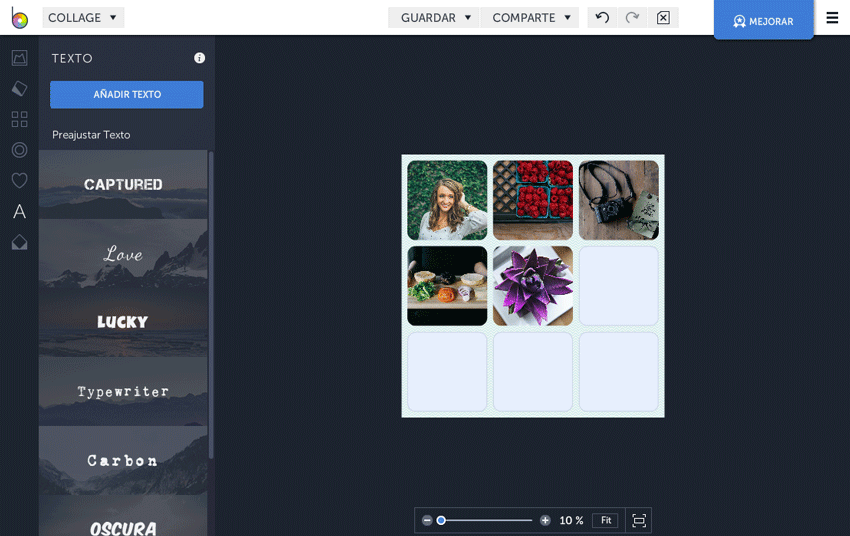Open the Image Manager sidebar icon
This screenshot has width=850, height=536.
click(20, 58)
